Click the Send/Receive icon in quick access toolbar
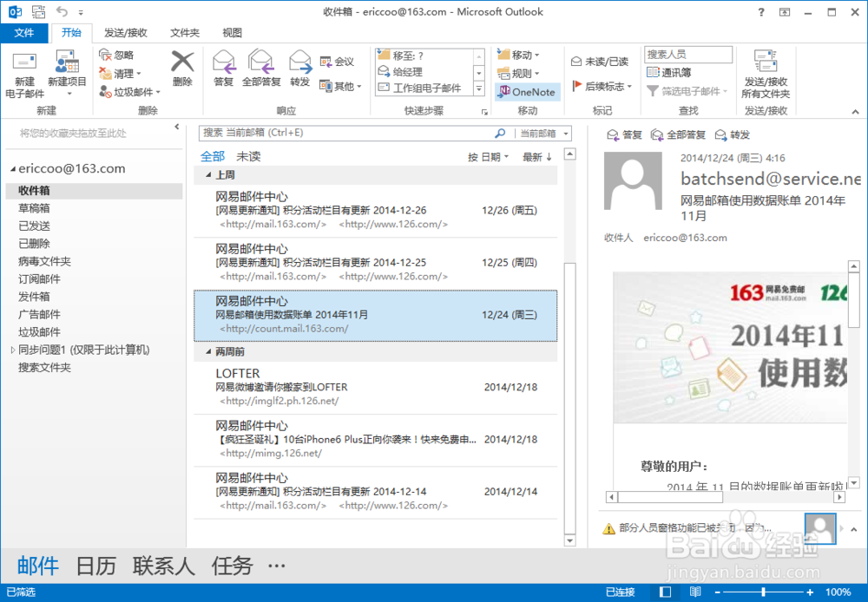The height and width of the screenshot is (602, 868). 38,11
